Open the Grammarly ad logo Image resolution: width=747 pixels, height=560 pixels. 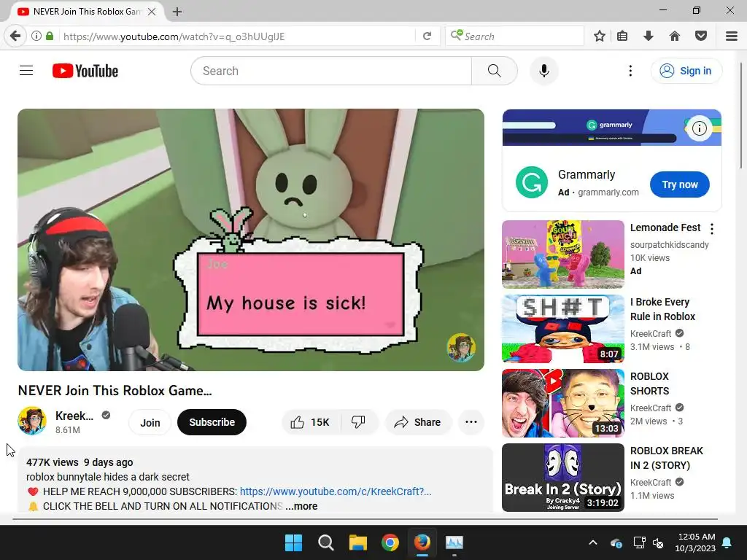click(532, 182)
